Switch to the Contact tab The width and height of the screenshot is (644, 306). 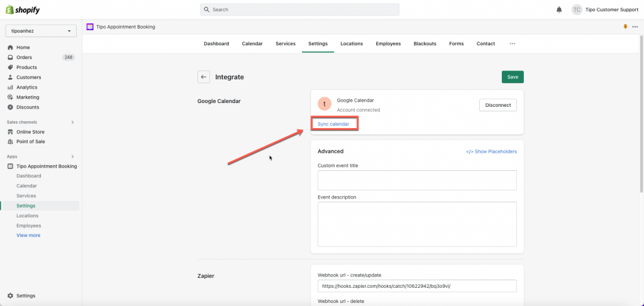click(486, 43)
